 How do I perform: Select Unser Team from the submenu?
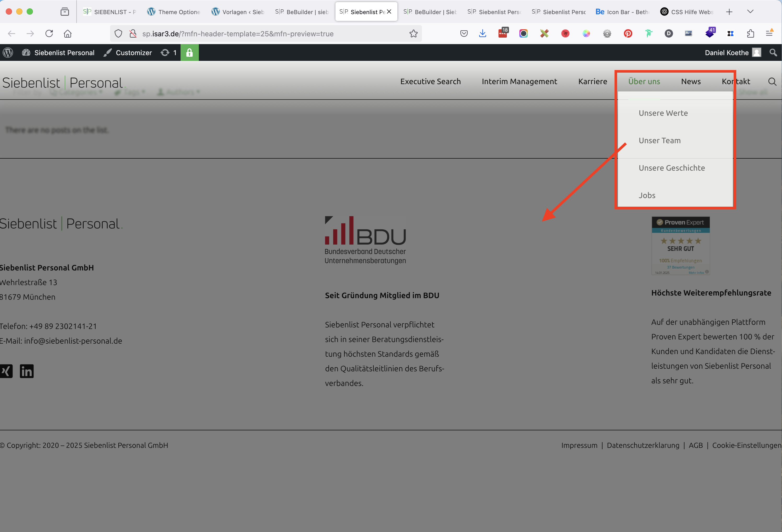pos(659,140)
